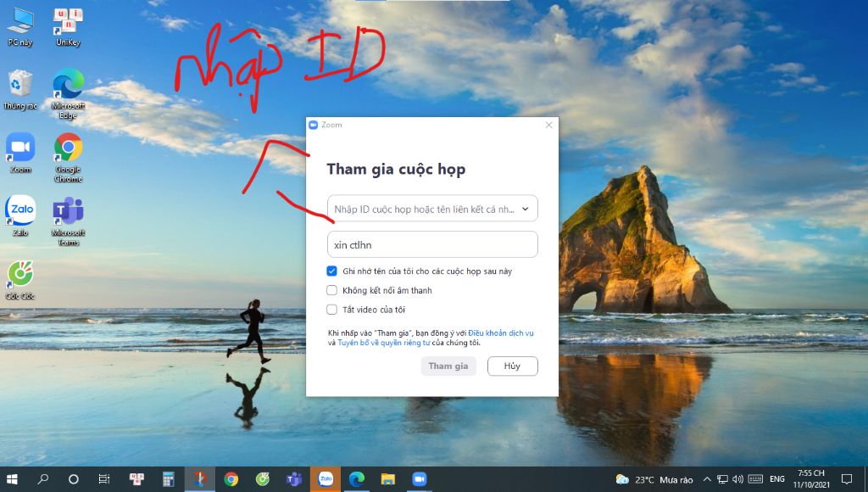Select the Zalo desktop shortcut
This screenshot has width=868, height=492.
pos(20,216)
